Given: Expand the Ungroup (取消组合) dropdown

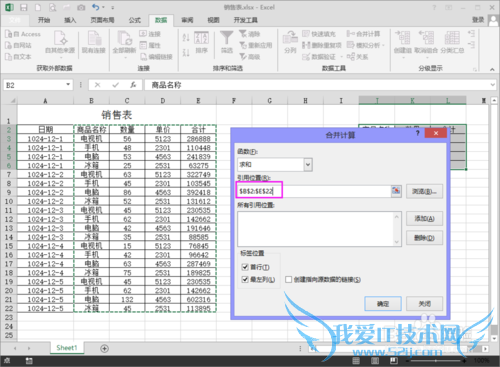Looking at the screenshot, I should pyautogui.click(x=426, y=58).
